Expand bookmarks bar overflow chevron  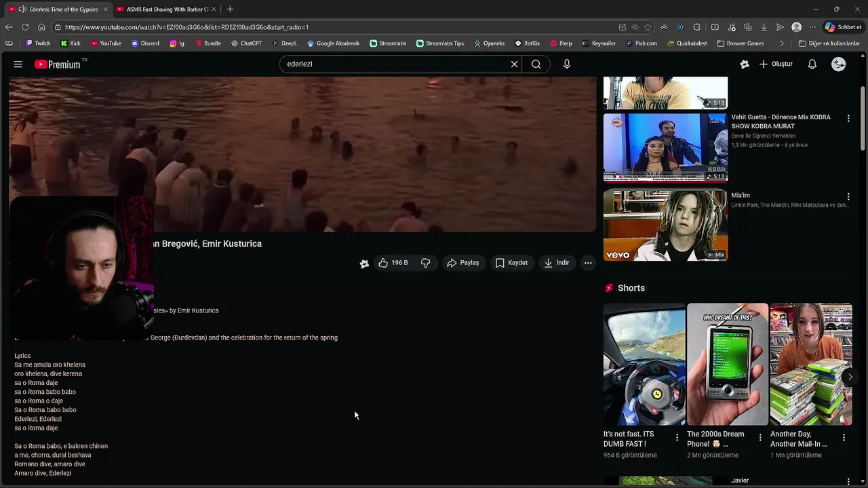[782, 43]
